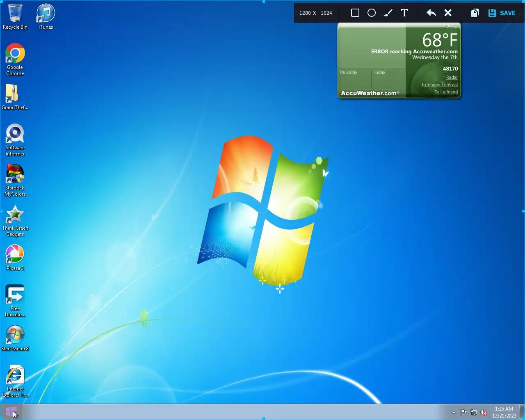The width and height of the screenshot is (525, 420).
Task: Open the Radar link in weather gadget
Action: tap(452, 77)
